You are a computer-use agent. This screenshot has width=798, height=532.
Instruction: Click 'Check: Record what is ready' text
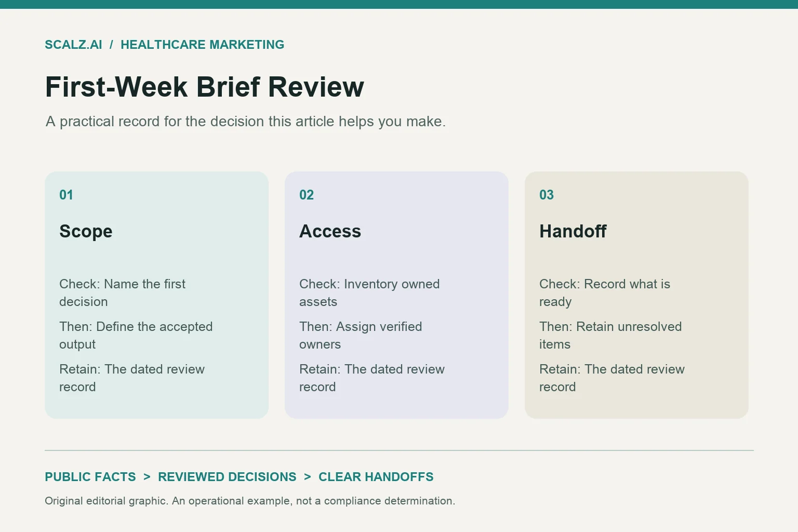point(605,292)
